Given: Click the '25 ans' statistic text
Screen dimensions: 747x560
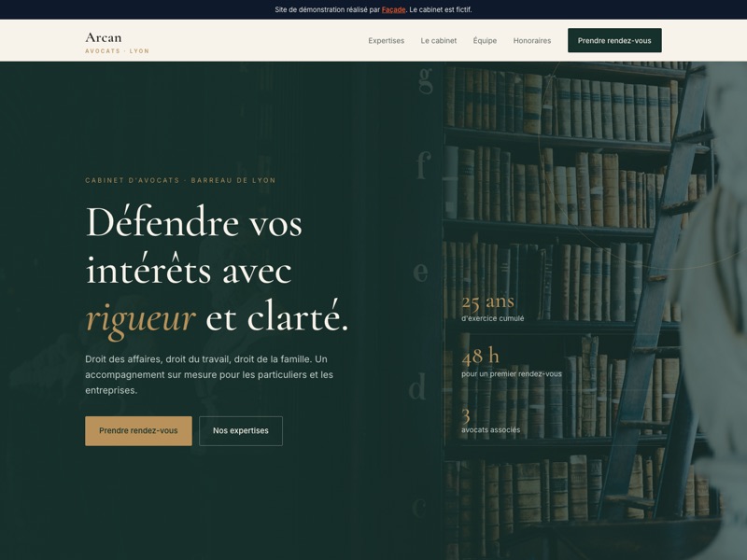Looking at the screenshot, I should point(487,301).
